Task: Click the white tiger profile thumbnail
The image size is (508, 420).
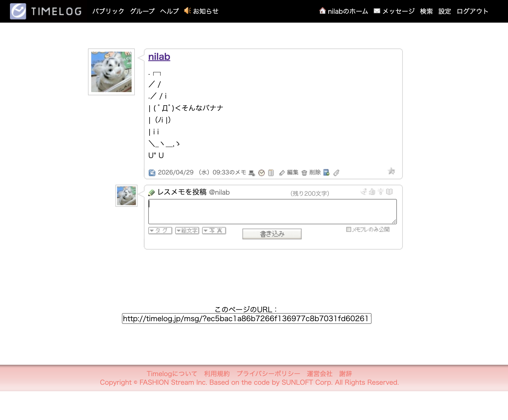Action: tap(111, 72)
